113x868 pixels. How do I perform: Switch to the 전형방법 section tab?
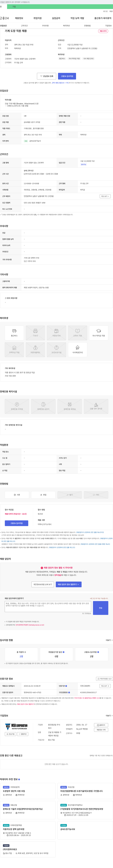tap(87, 26)
